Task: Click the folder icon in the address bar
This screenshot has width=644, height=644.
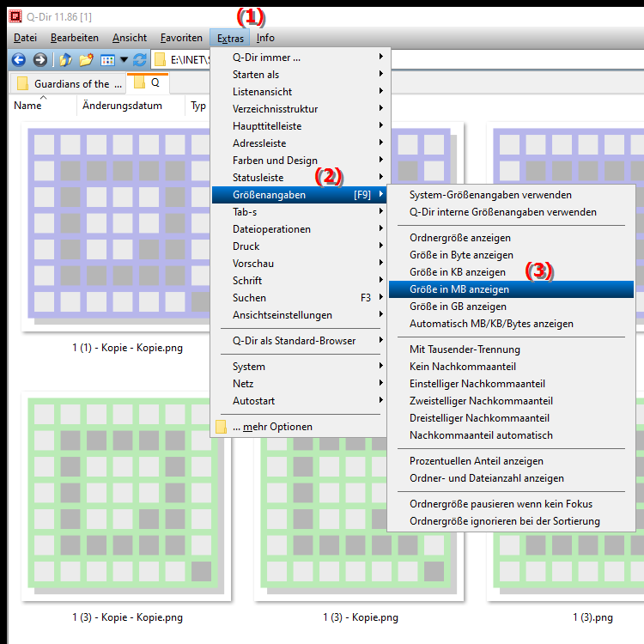Action: pyautogui.click(x=161, y=60)
